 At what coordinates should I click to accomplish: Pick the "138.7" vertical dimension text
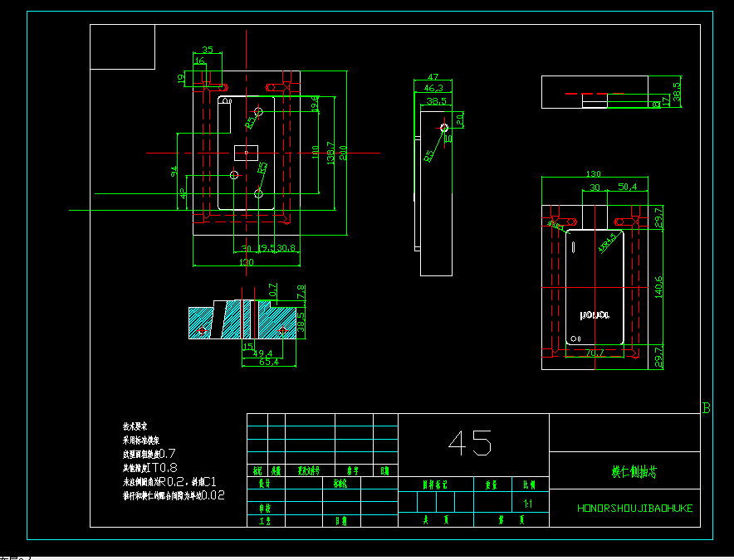[330, 153]
